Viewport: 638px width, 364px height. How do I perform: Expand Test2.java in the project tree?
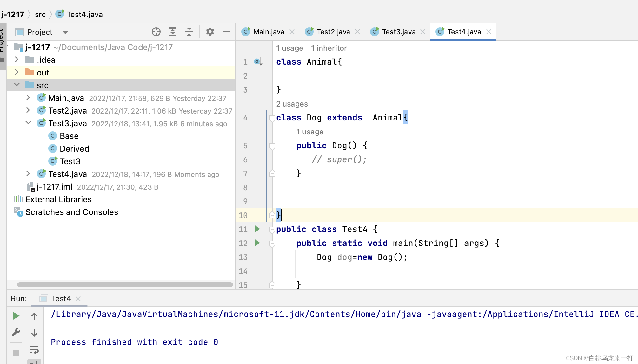click(x=28, y=110)
